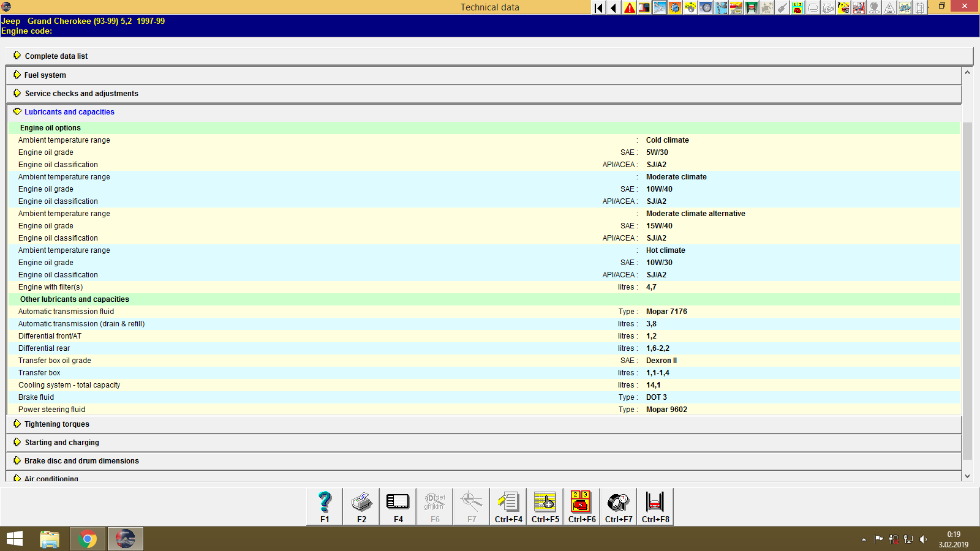The width and height of the screenshot is (980, 551).
Task: Expand the Tightening torques section
Action: tap(56, 424)
